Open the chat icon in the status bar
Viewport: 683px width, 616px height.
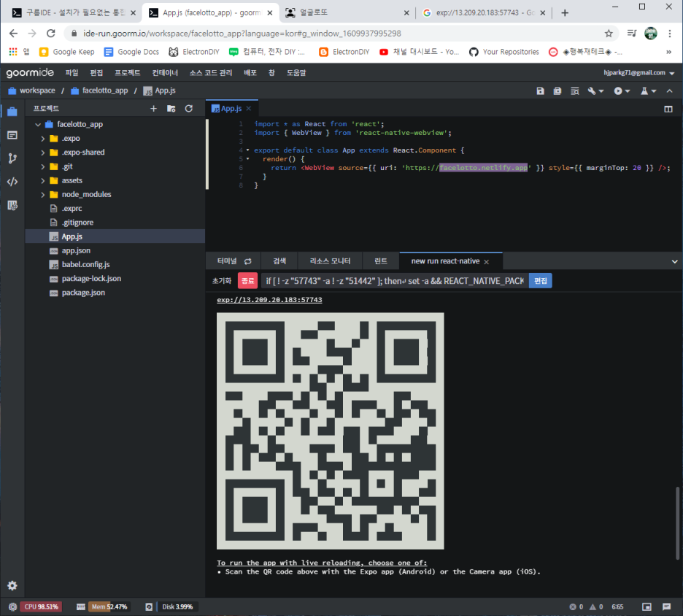pyautogui.click(x=666, y=607)
